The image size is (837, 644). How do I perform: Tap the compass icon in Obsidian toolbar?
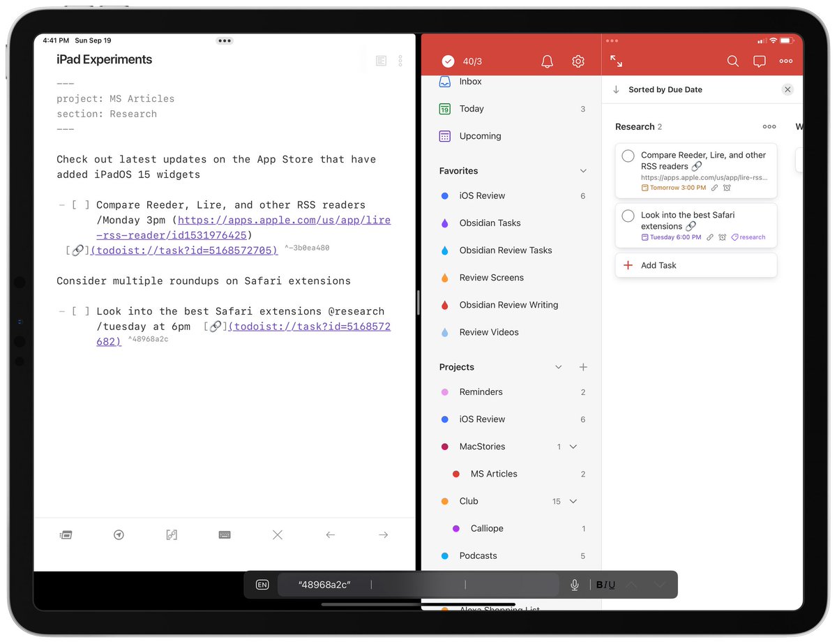pyautogui.click(x=119, y=534)
